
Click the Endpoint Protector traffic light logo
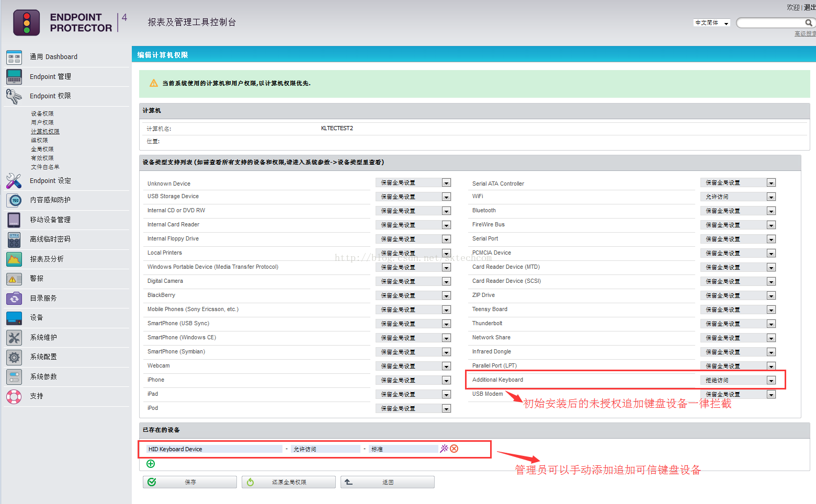[x=26, y=22]
